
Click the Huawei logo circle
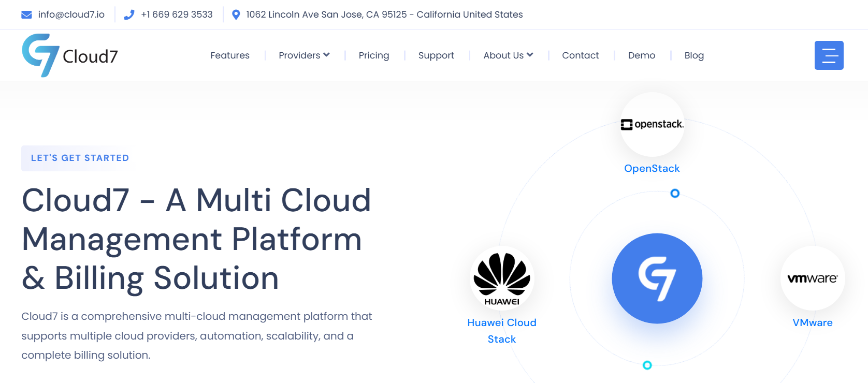(502, 278)
